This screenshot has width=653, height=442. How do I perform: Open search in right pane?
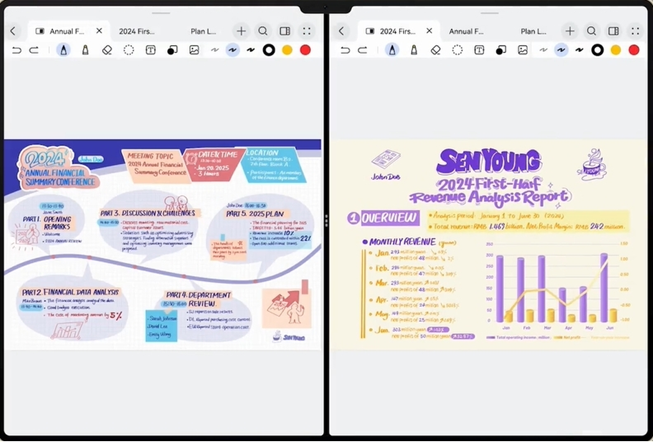pos(591,31)
